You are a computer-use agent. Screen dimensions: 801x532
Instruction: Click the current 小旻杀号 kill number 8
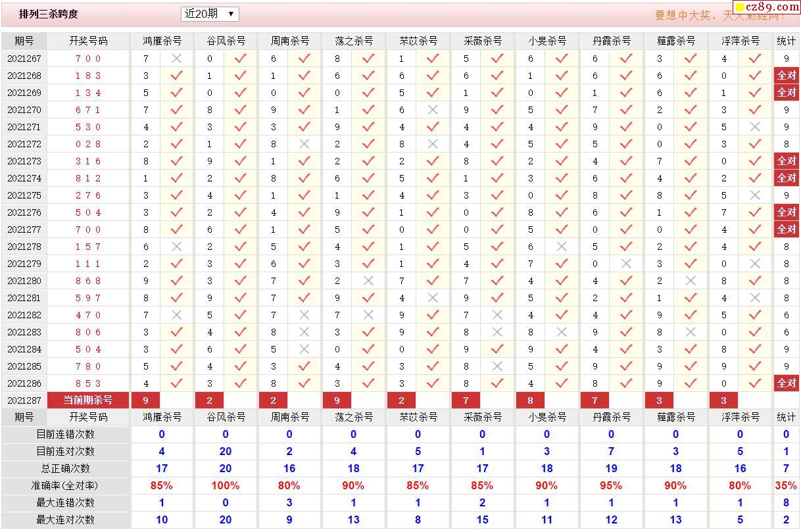point(530,400)
